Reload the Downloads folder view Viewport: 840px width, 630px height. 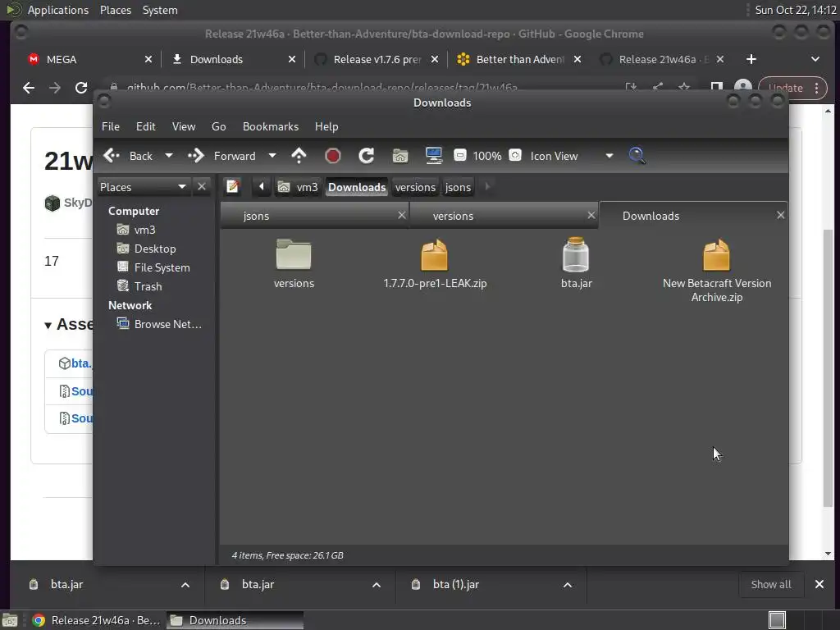tap(367, 156)
